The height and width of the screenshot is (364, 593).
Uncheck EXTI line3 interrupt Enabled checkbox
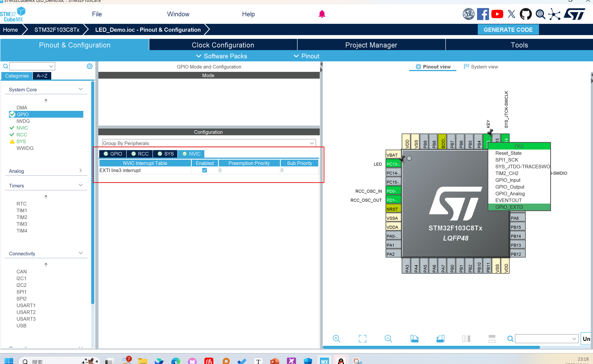click(204, 170)
